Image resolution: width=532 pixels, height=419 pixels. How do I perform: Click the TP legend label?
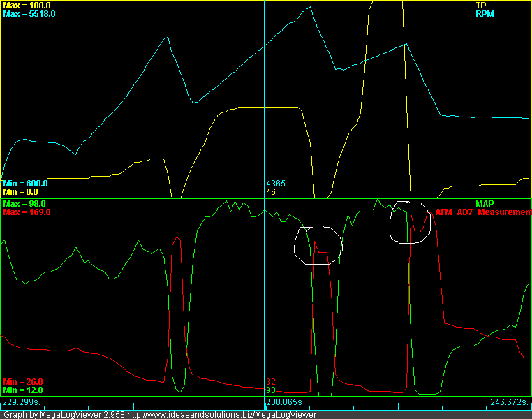(x=481, y=6)
